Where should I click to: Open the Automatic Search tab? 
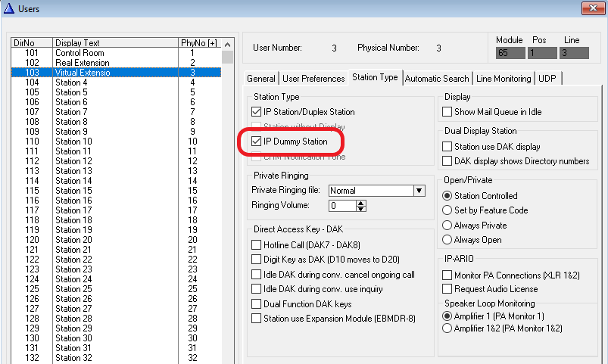pyautogui.click(x=437, y=78)
